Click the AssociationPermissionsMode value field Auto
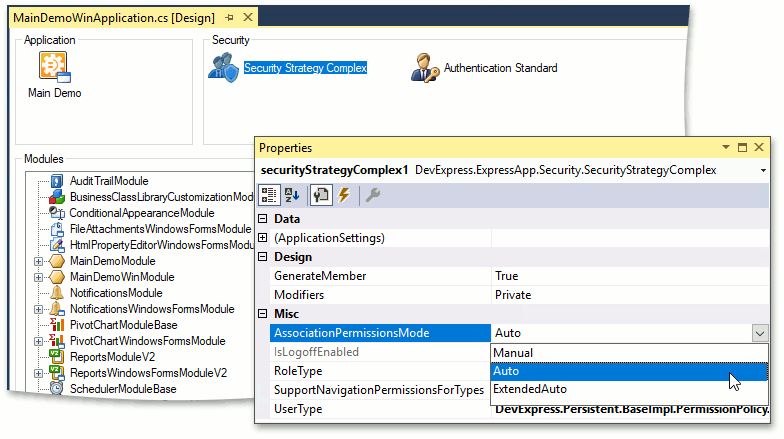 [x=620, y=333]
